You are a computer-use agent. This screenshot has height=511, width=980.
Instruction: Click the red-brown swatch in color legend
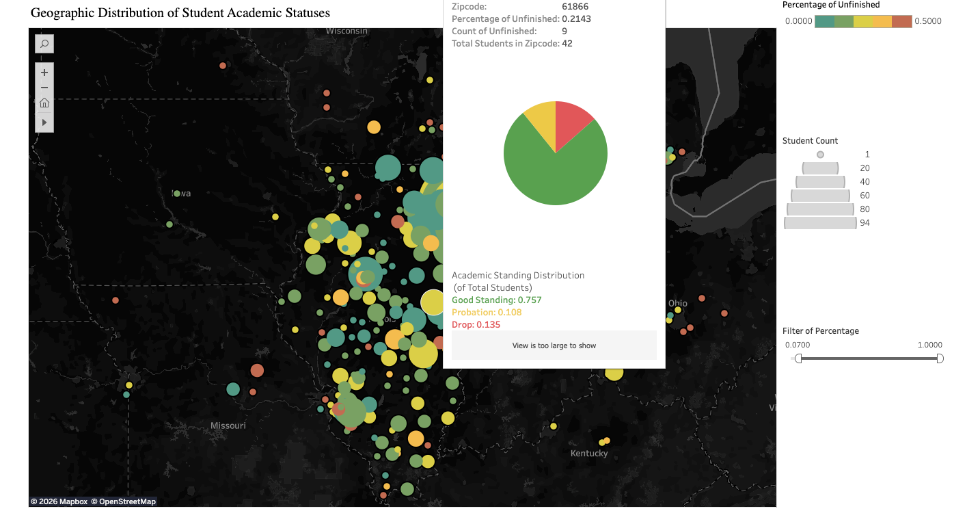click(x=901, y=21)
